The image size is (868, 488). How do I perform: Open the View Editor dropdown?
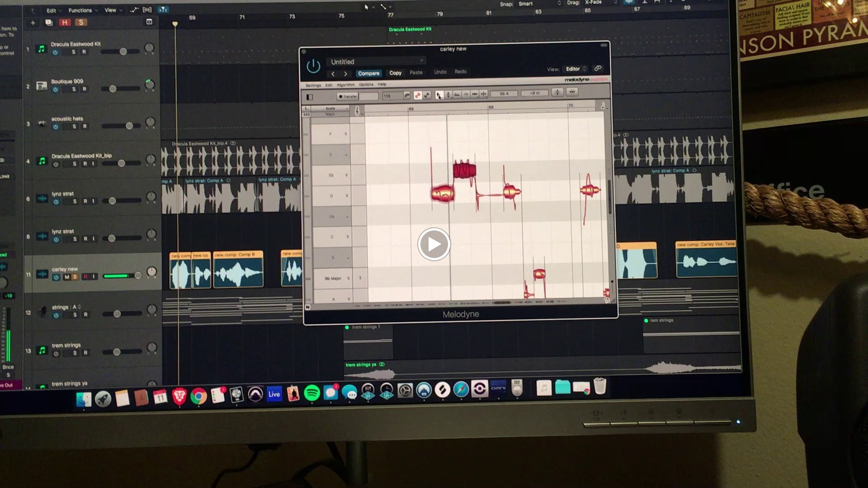tap(575, 69)
